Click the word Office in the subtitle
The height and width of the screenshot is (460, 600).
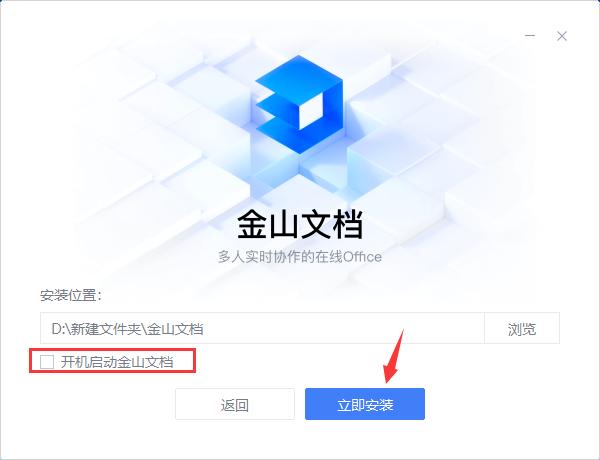[x=362, y=256]
